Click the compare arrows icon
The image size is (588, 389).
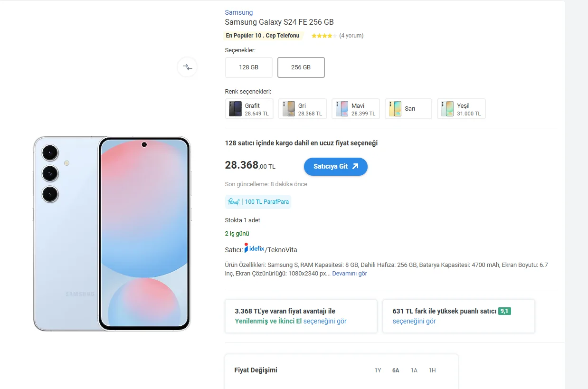187,67
